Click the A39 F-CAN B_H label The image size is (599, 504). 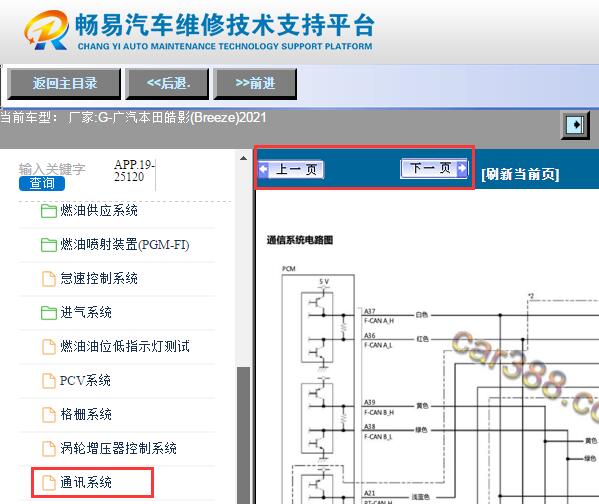coord(379,408)
